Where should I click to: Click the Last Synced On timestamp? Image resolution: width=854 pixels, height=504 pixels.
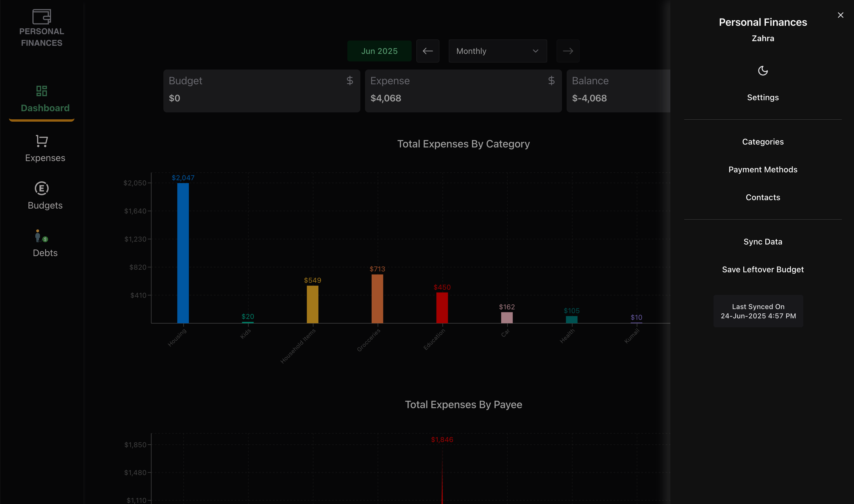758,311
